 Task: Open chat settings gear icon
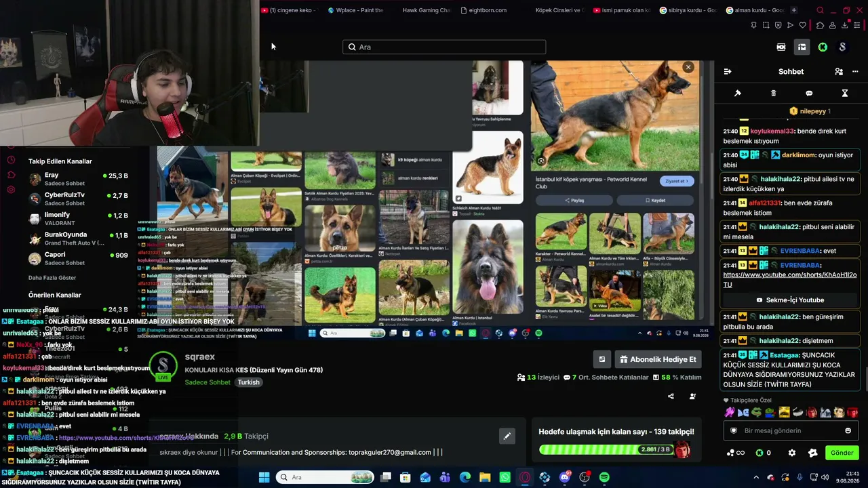[x=791, y=453]
